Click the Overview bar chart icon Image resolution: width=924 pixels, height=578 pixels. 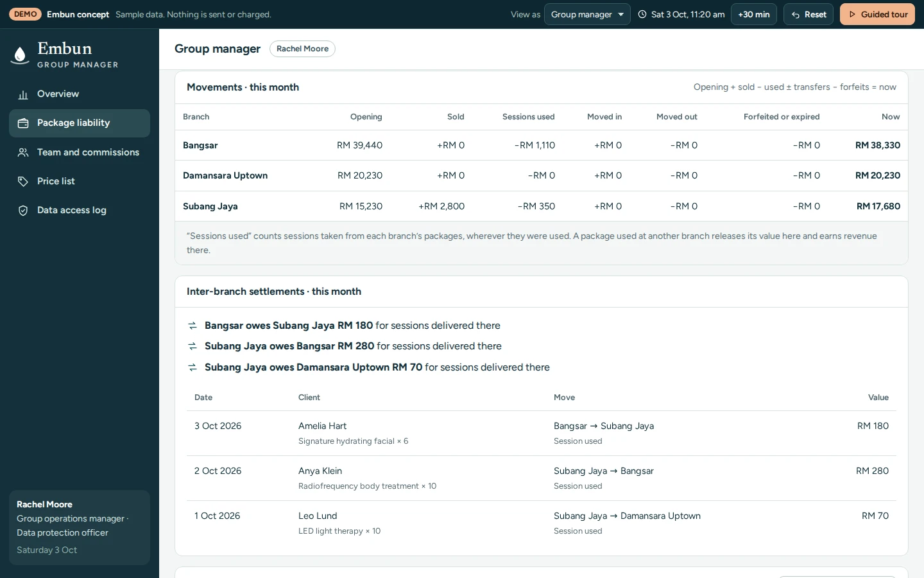23,94
